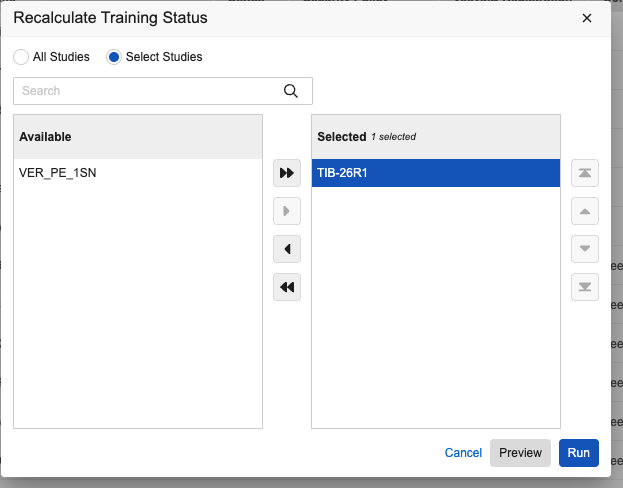Run the training status recalculation
Image resolution: width=623 pixels, height=488 pixels.
click(x=578, y=453)
